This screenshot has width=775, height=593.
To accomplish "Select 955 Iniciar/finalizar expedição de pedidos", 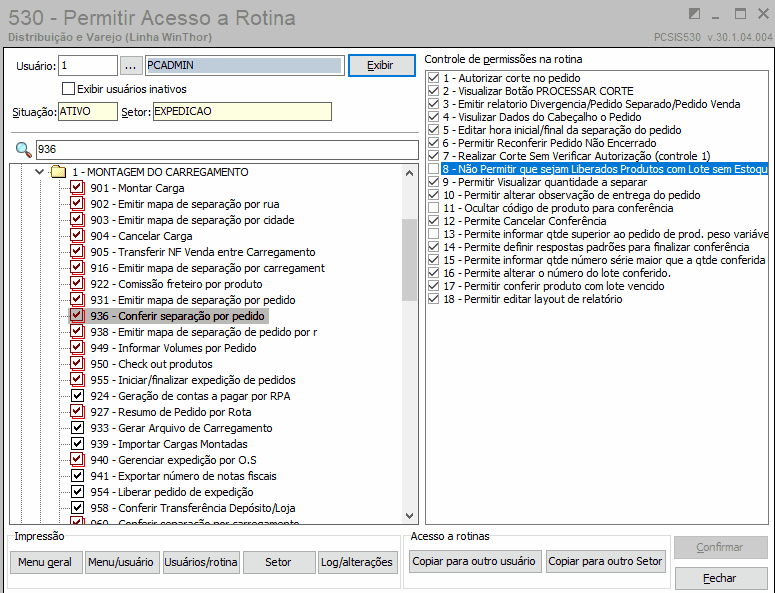I will (193, 380).
